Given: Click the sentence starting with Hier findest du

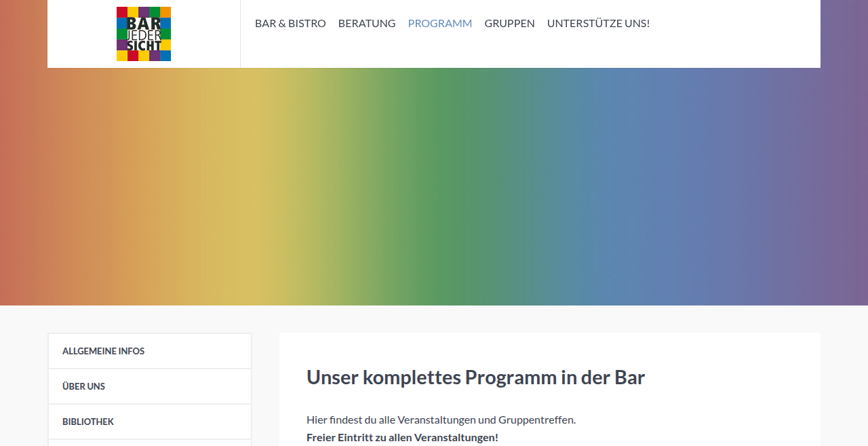Looking at the screenshot, I should (441, 420).
